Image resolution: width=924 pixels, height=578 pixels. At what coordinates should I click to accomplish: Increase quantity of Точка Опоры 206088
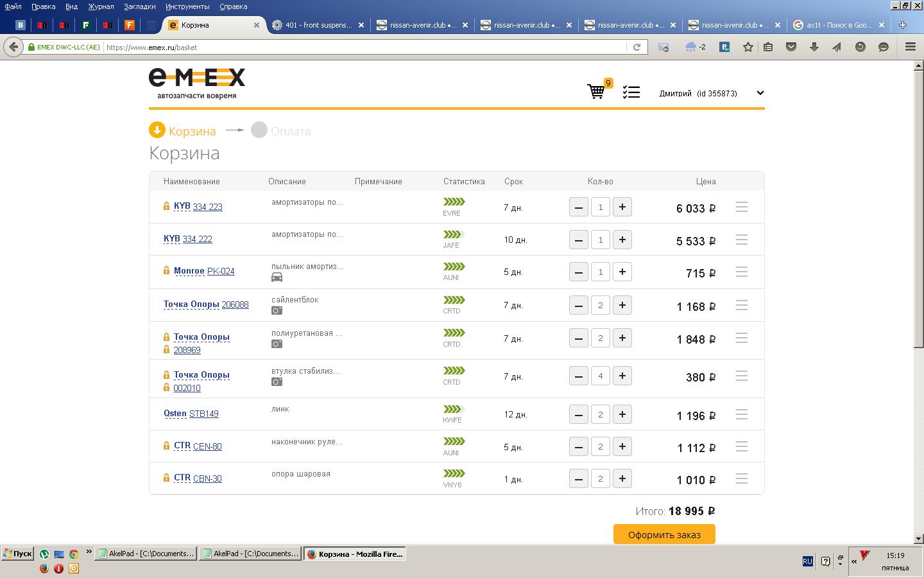[x=622, y=305]
